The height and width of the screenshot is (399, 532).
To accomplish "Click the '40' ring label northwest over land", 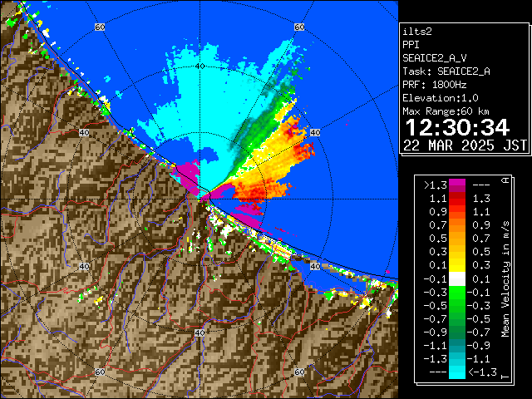I will pyautogui.click(x=84, y=132).
